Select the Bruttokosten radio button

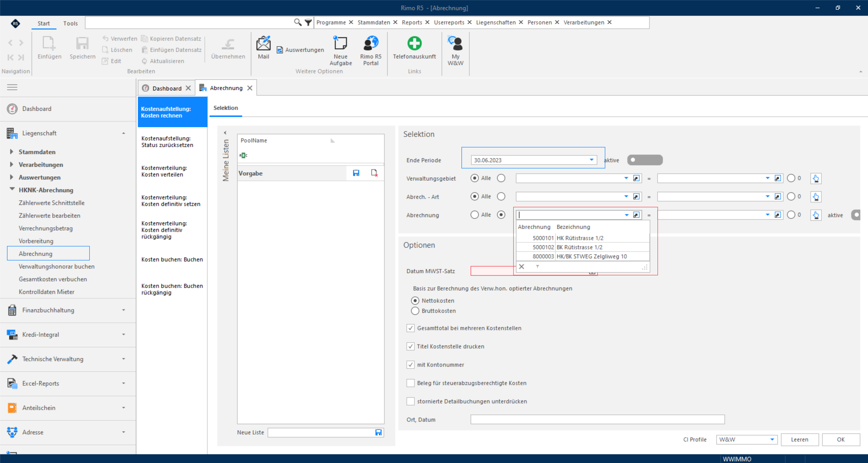(415, 311)
